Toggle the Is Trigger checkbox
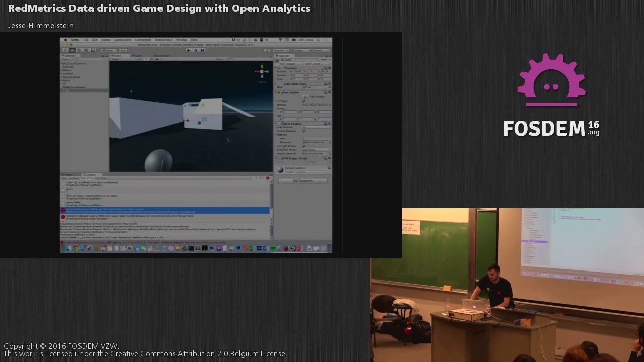This screenshot has height=362, width=644. (303, 101)
